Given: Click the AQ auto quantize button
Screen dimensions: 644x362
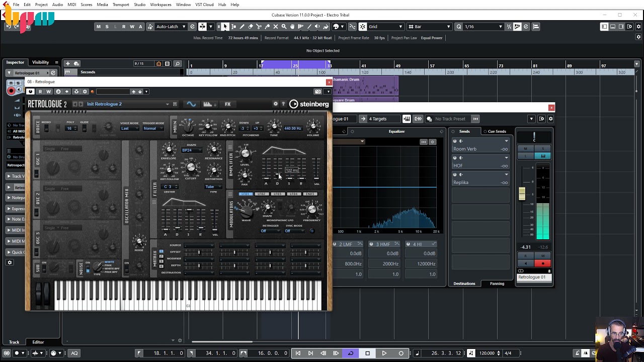Looking at the screenshot, I should pyautogui.click(x=74, y=353).
